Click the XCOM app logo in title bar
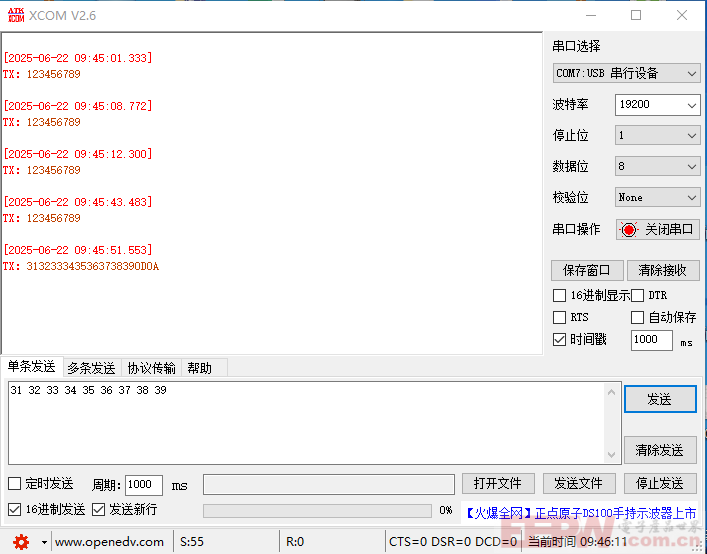The height and width of the screenshot is (554, 707). pyautogui.click(x=16, y=15)
